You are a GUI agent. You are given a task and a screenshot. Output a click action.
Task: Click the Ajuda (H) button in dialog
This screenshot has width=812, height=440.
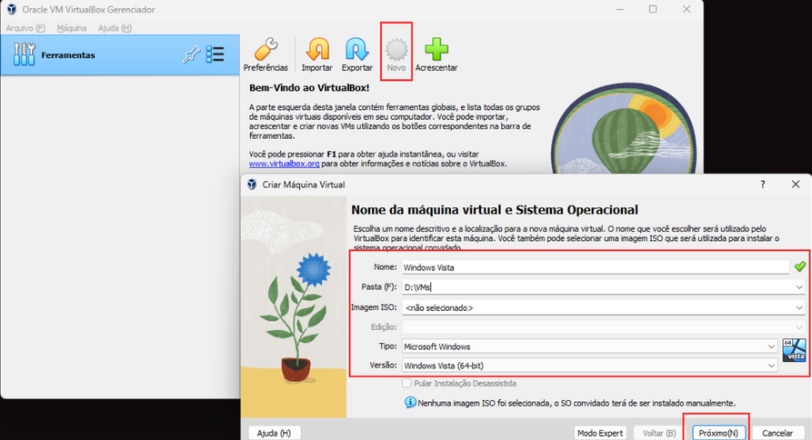274,433
